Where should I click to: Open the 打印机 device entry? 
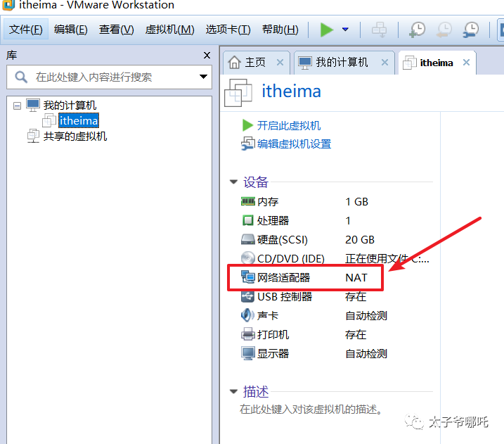[x=273, y=335]
